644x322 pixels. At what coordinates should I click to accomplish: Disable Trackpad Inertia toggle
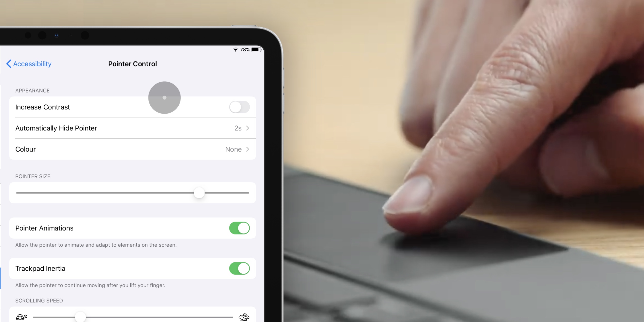click(239, 269)
